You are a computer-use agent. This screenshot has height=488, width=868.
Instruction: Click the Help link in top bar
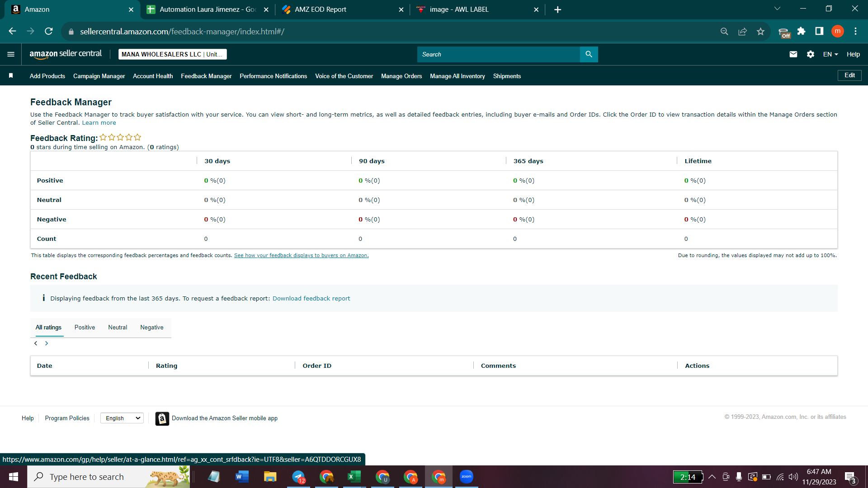[853, 54]
